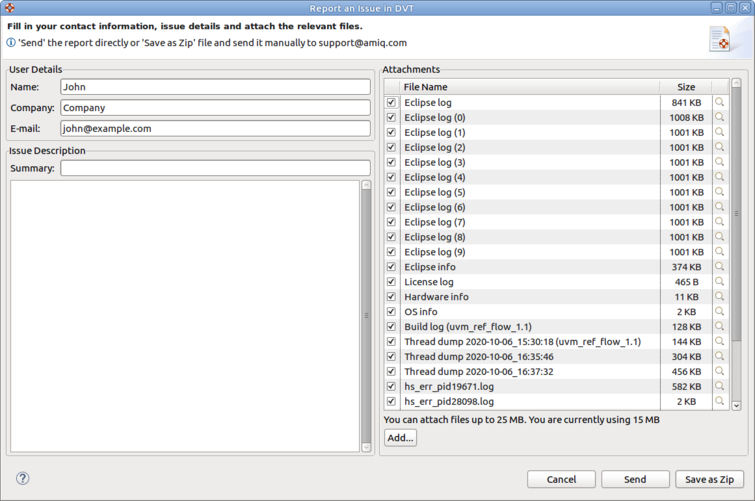Focus the Name input field
The width and height of the screenshot is (755, 501).
click(215, 87)
